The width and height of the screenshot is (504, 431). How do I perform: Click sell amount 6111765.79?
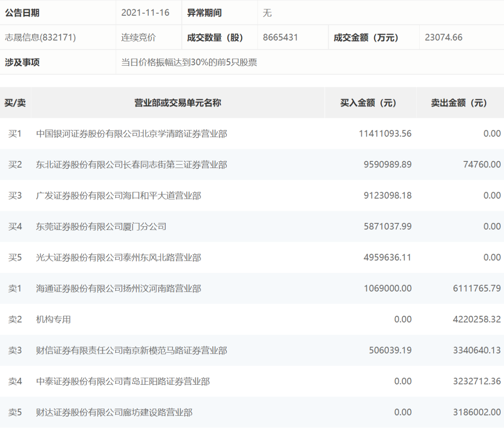click(477, 288)
